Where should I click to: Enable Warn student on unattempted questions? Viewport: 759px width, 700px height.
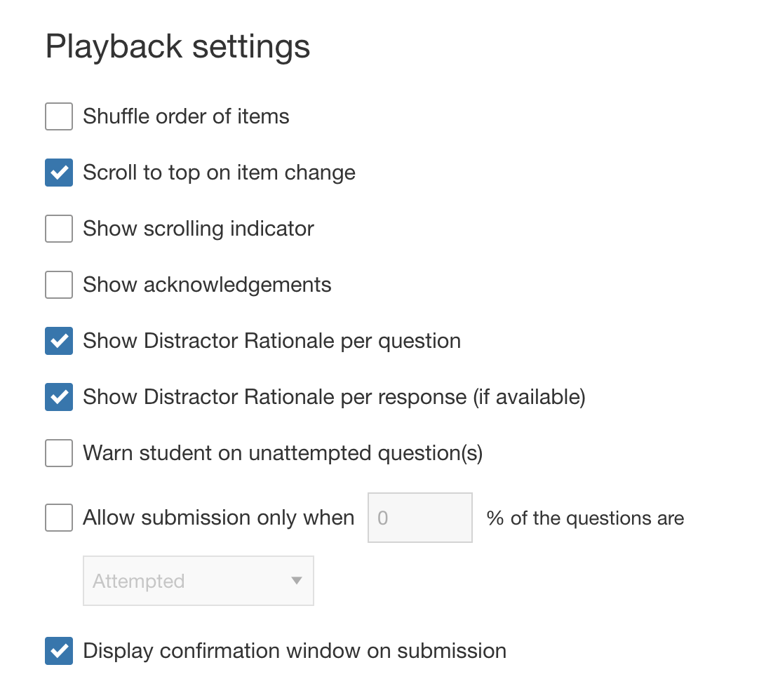58,453
